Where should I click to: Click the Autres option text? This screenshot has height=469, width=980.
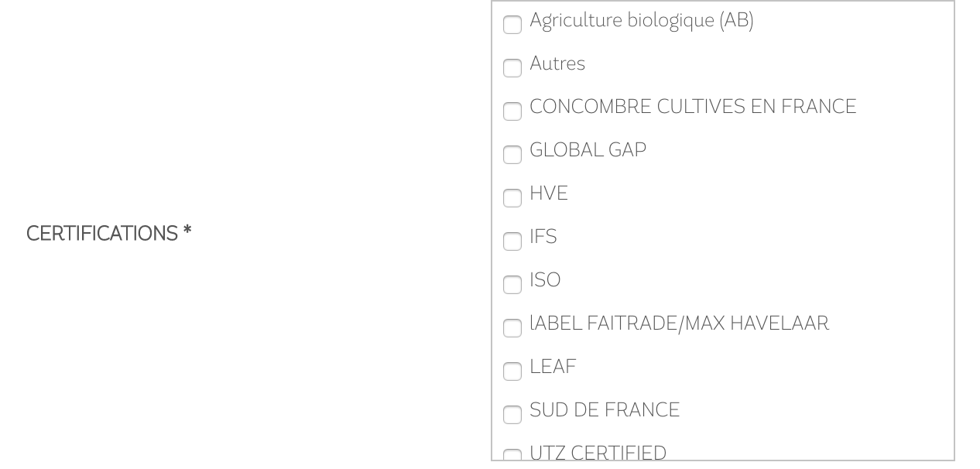(557, 63)
